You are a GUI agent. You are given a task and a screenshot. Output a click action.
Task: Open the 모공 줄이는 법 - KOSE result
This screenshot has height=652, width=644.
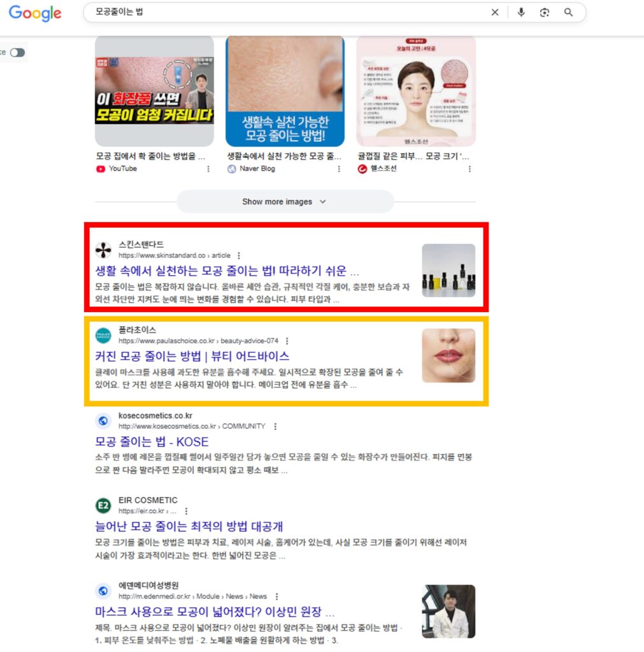point(152,442)
